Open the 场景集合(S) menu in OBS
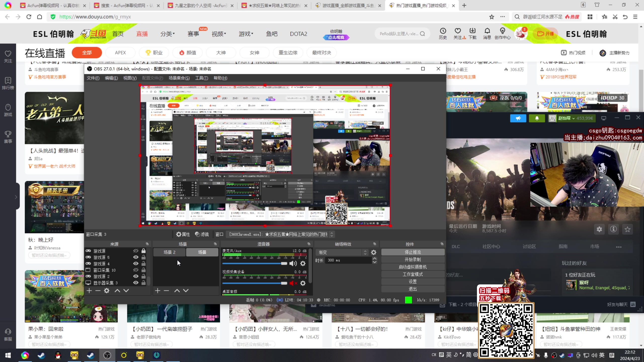 [179, 78]
